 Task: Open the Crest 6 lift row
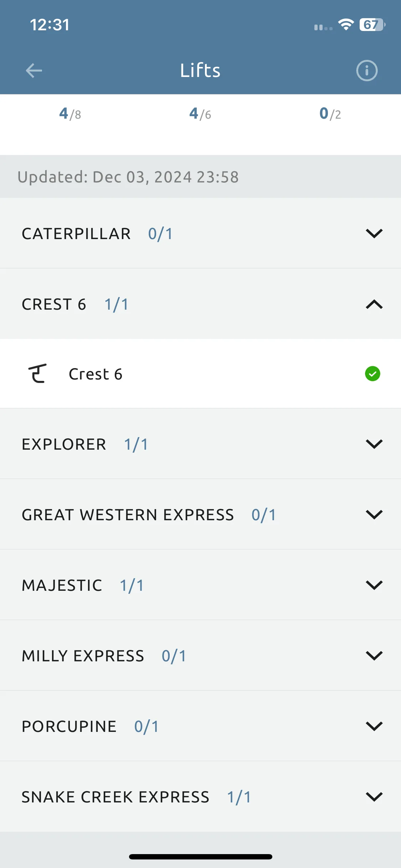click(200, 373)
